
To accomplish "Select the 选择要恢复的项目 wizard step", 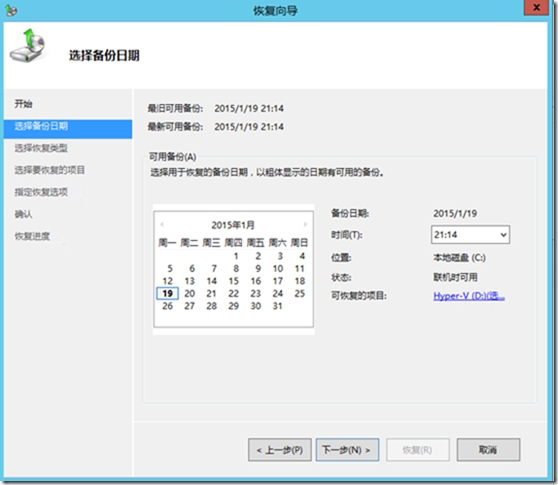I will pyautogui.click(x=49, y=170).
